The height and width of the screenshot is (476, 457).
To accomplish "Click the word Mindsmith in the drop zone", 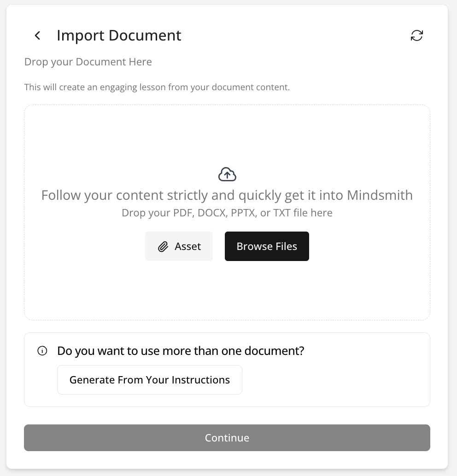I will pyautogui.click(x=380, y=195).
